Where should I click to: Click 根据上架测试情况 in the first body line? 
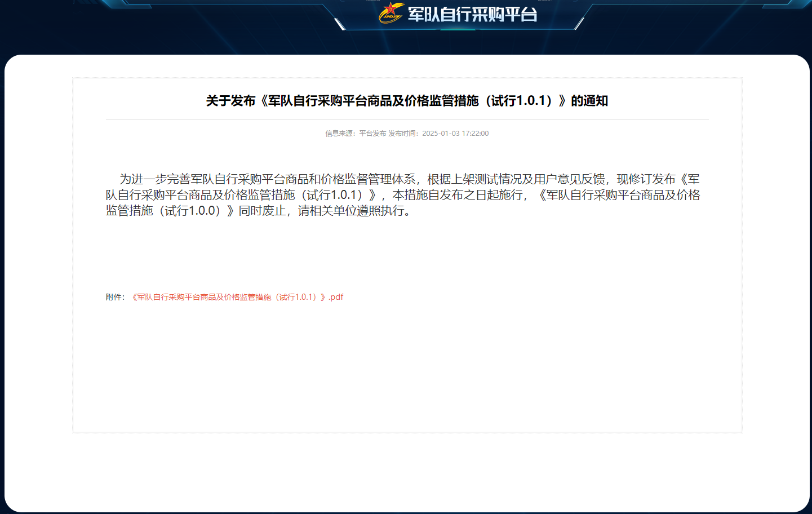pyautogui.click(x=474, y=179)
